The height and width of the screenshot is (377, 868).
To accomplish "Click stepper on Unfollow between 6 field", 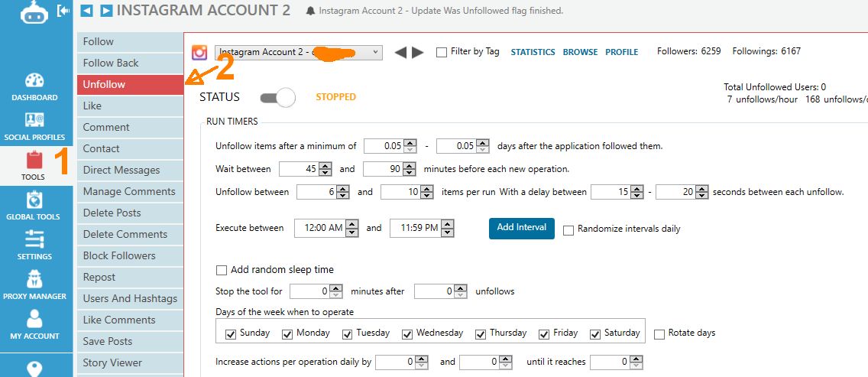I will click(x=343, y=193).
